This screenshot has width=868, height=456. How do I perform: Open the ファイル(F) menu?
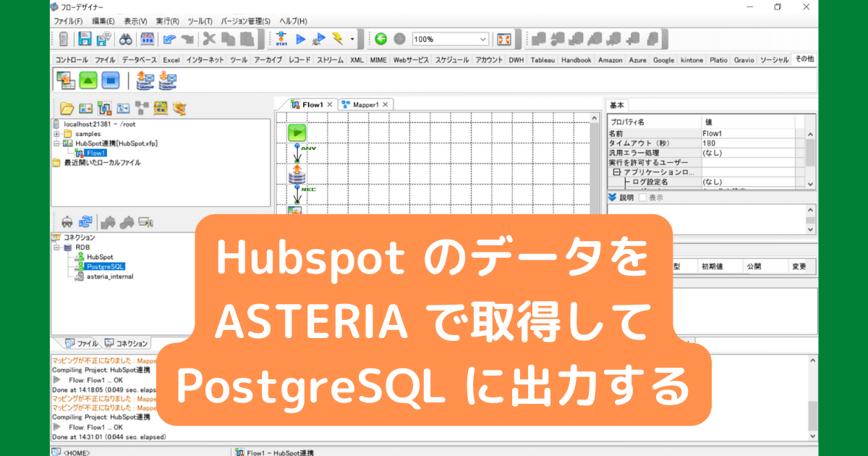pyautogui.click(x=67, y=21)
